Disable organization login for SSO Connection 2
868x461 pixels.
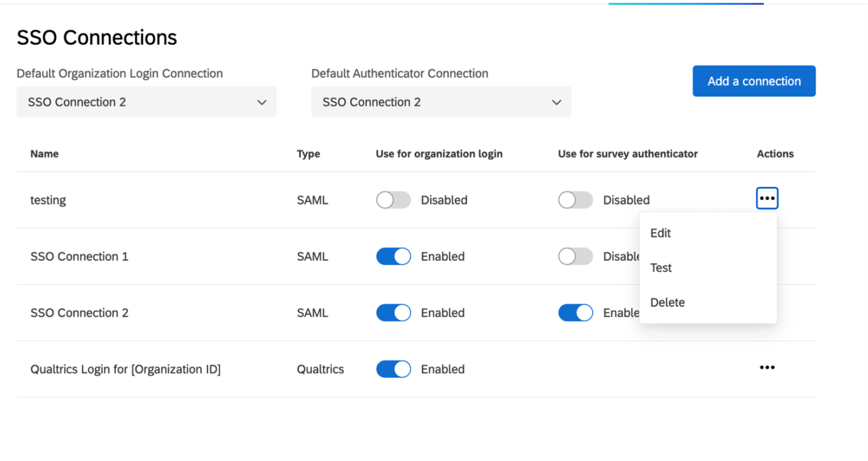(x=393, y=313)
